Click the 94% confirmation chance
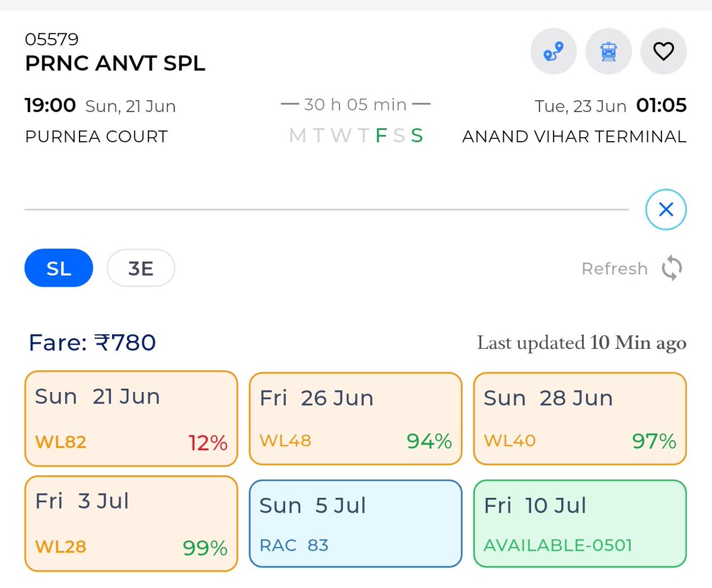The height and width of the screenshot is (588, 712). (x=430, y=441)
